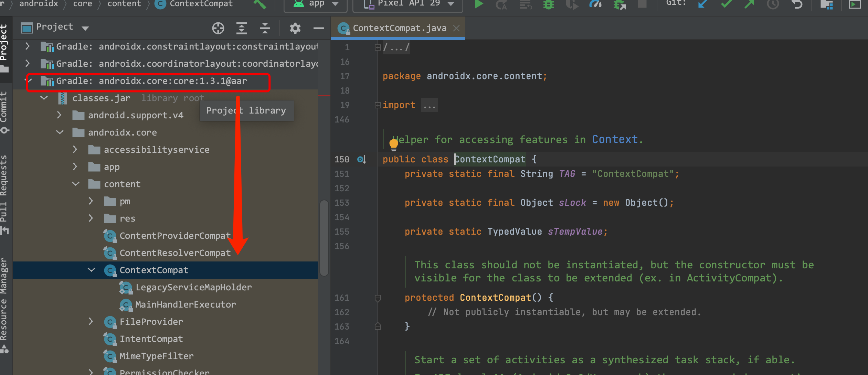Click the Debug app bug icon
Screen dimensions: 868x375
549,4
